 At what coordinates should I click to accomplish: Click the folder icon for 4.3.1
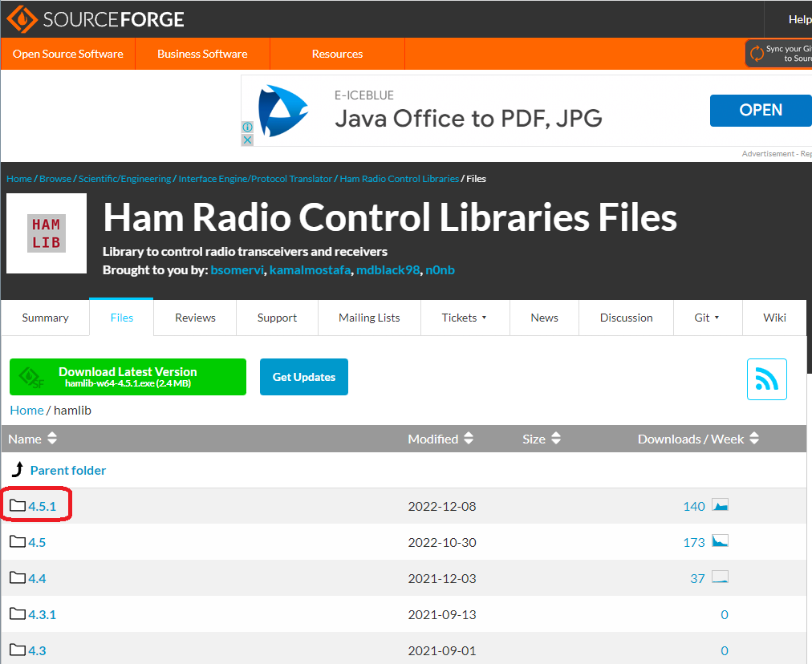(18, 613)
